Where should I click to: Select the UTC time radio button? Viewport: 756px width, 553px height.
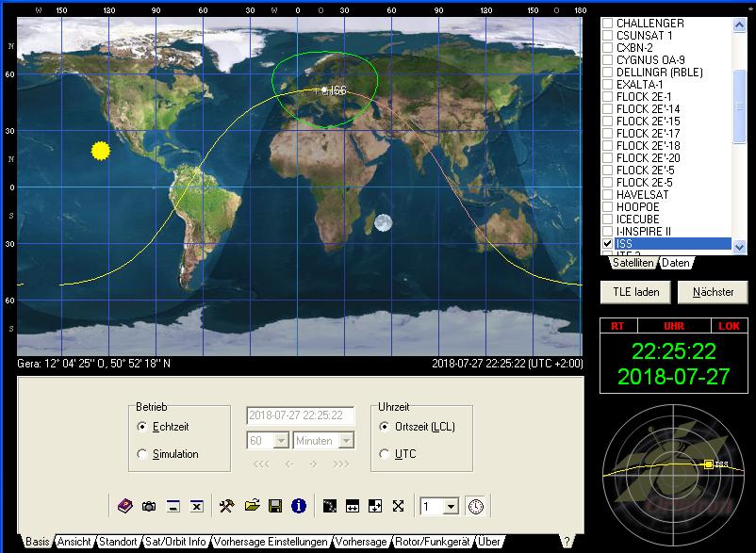384,454
